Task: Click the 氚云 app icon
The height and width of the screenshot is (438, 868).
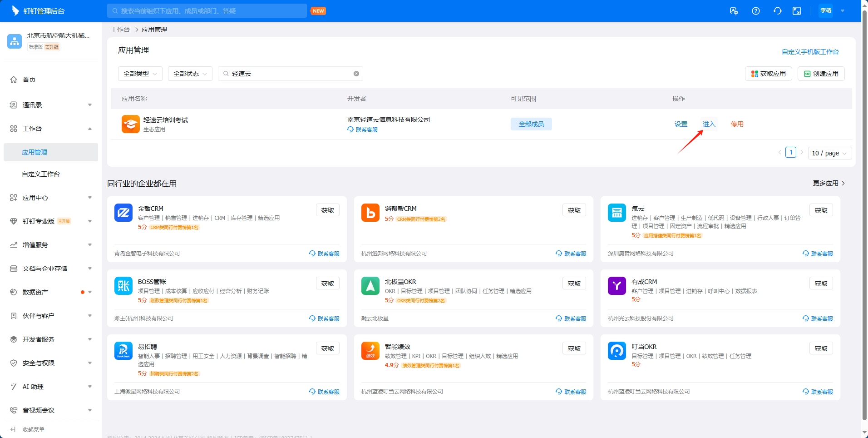Action: (x=617, y=213)
